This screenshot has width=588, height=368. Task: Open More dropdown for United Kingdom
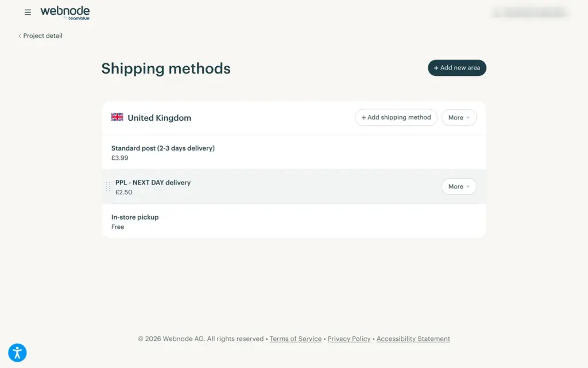click(459, 117)
